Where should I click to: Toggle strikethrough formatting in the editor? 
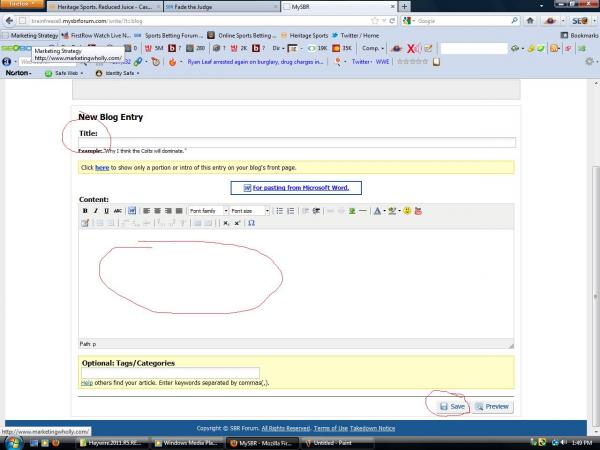pyautogui.click(x=118, y=211)
